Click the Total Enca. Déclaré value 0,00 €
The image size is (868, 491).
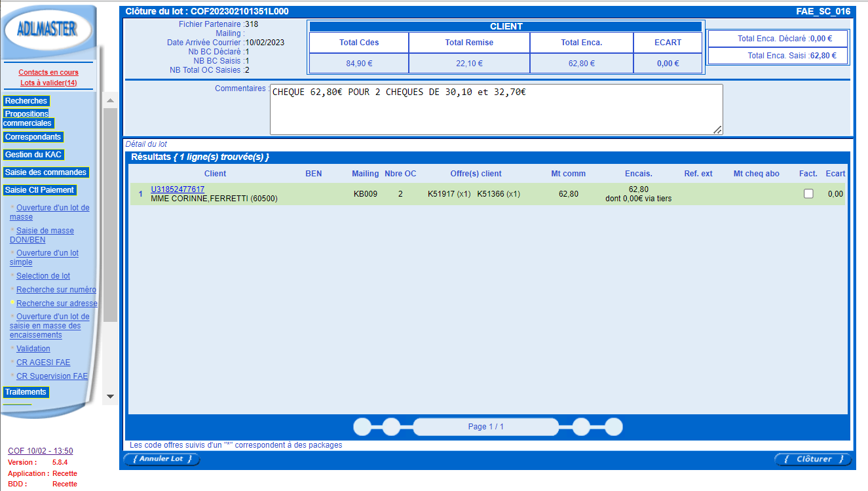[821, 39]
